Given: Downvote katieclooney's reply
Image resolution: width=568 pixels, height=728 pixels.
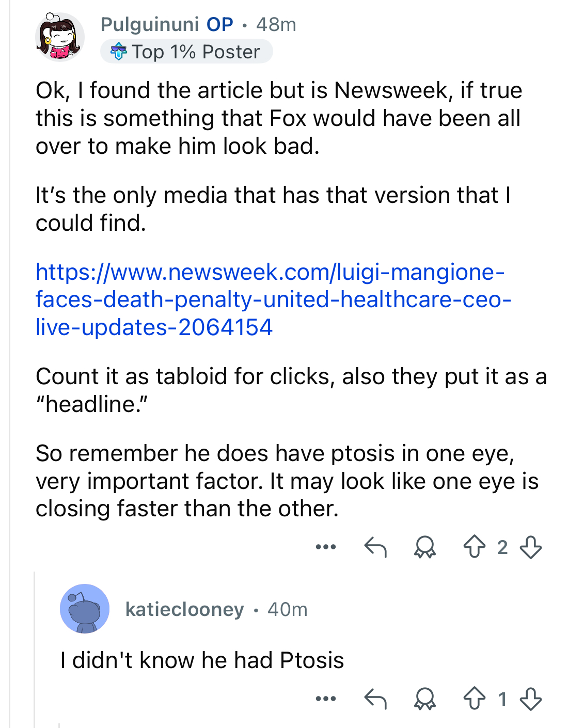Looking at the screenshot, I should [x=531, y=699].
